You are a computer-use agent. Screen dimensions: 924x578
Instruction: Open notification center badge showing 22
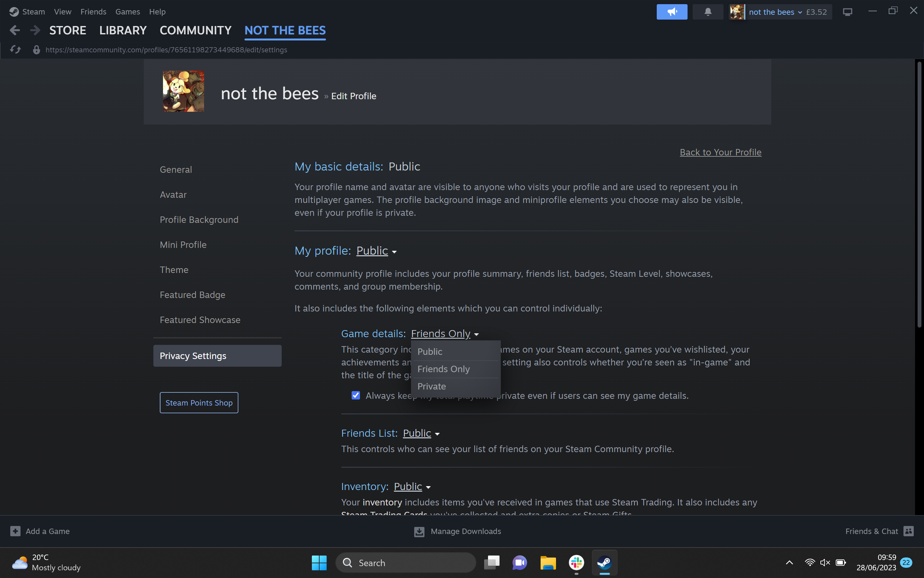(906, 563)
